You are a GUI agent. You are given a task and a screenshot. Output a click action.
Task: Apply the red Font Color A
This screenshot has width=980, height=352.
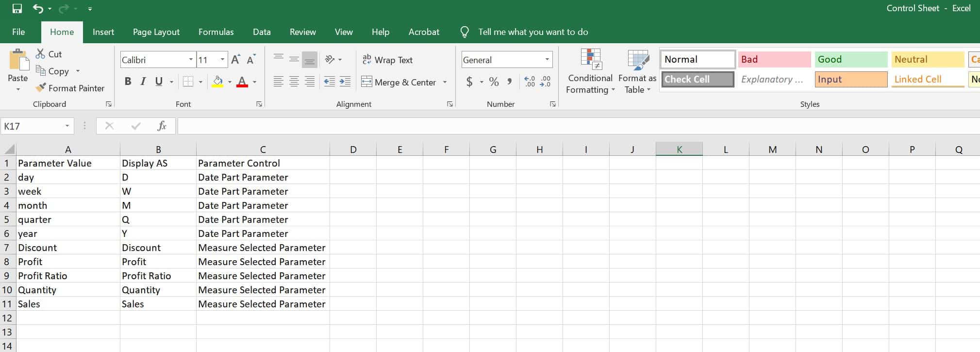(x=242, y=82)
